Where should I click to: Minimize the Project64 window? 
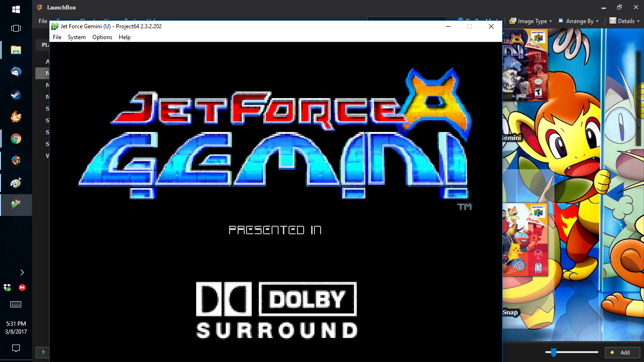447,26
